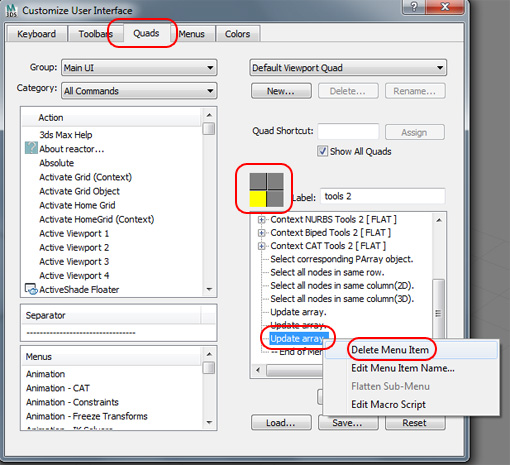Click the Save... button
The image size is (510, 465).
348,423
